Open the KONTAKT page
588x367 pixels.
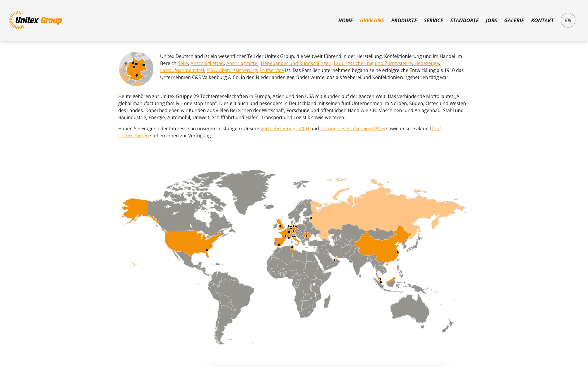pos(542,20)
